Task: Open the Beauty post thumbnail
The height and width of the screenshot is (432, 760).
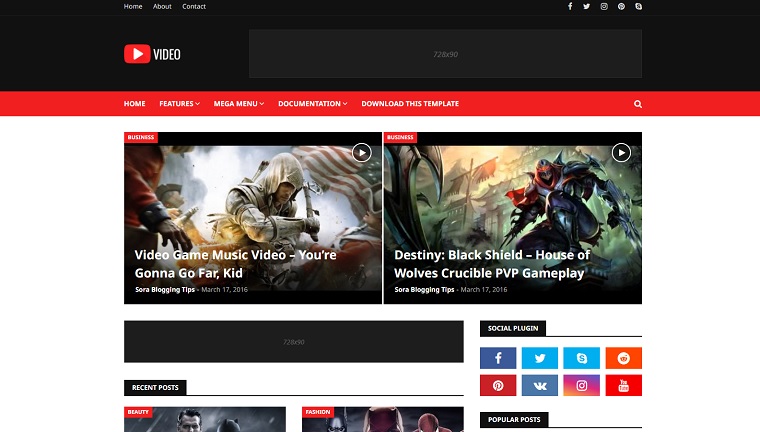Action: click(x=205, y=420)
